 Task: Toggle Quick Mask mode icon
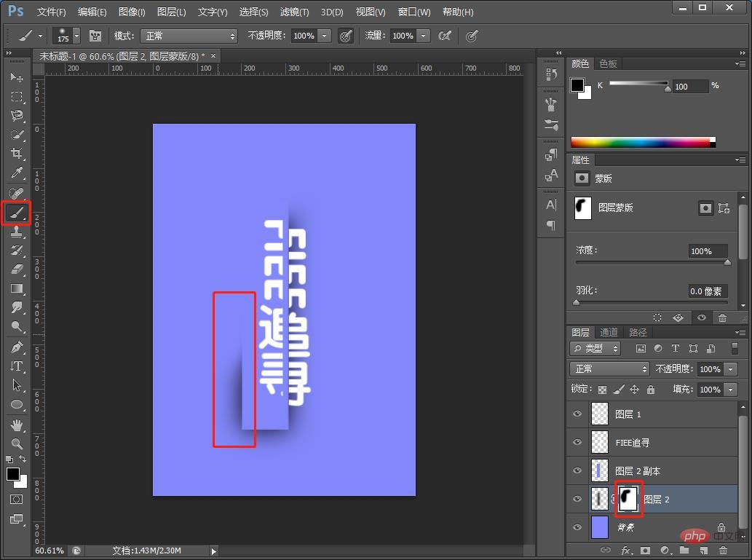(x=16, y=500)
